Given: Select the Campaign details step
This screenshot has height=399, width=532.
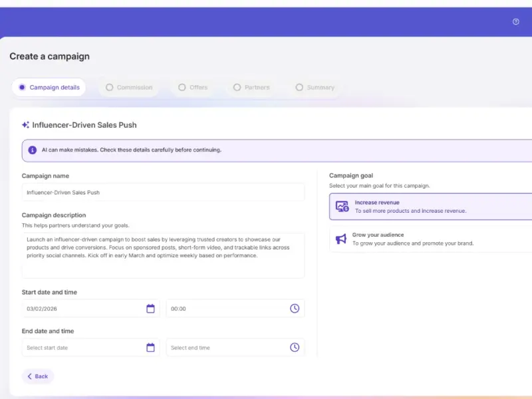Looking at the screenshot, I should (x=49, y=88).
